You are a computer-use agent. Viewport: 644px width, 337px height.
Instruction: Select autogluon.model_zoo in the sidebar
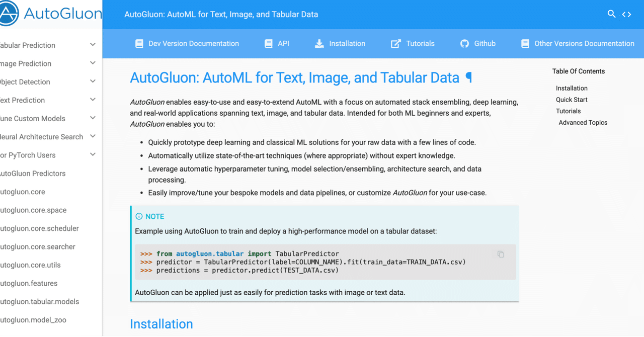click(x=33, y=319)
